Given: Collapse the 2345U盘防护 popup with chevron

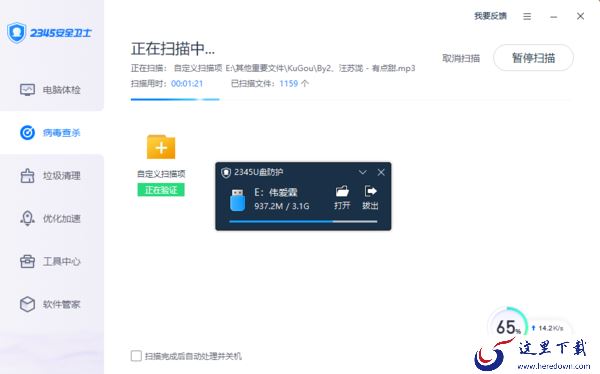Looking at the screenshot, I should [x=362, y=172].
